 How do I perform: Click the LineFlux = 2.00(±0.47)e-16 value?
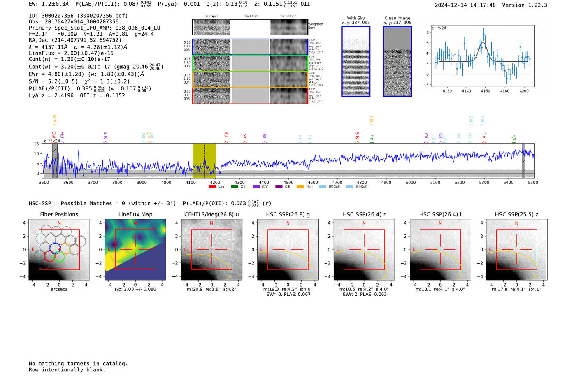(x=71, y=53)
